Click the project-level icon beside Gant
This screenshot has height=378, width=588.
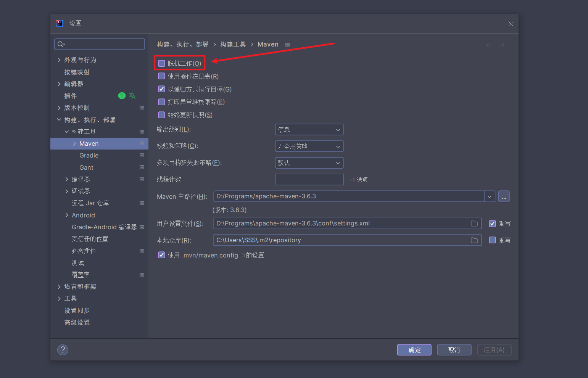click(142, 167)
